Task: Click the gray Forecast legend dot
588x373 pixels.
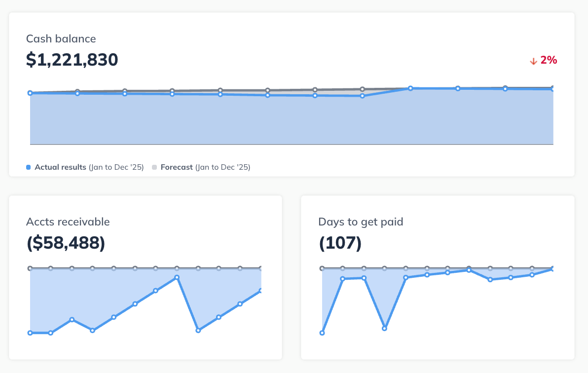Action: pyautogui.click(x=154, y=167)
